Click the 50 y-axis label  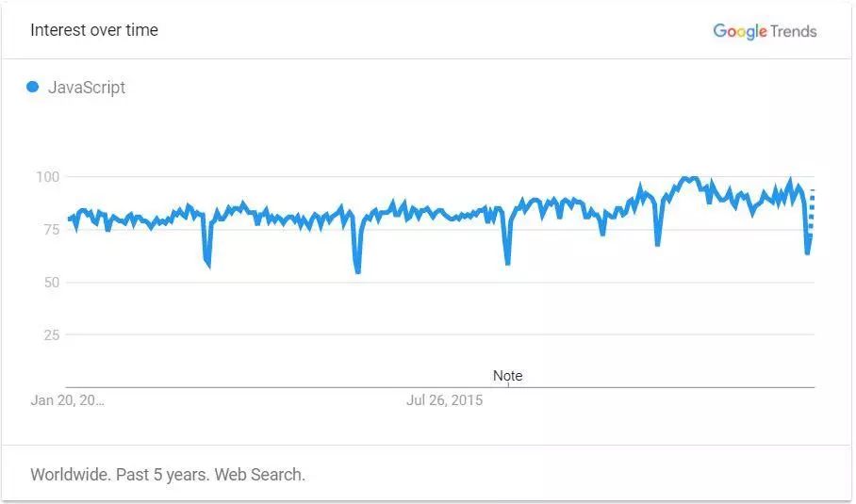click(x=51, y=282)
